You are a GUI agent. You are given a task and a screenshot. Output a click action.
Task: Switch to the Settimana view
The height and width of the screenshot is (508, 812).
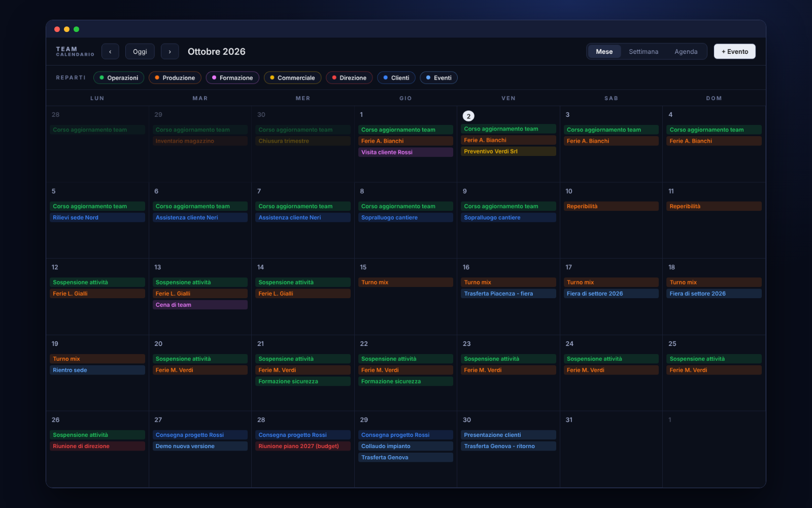coord(644,51)
